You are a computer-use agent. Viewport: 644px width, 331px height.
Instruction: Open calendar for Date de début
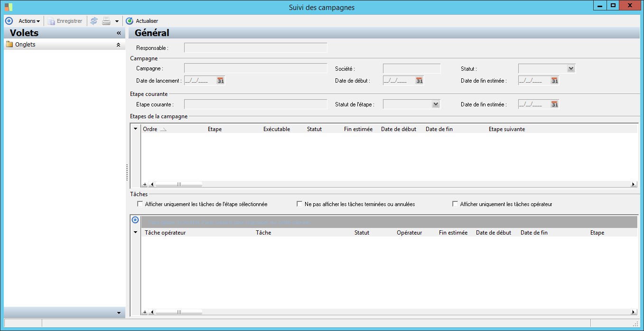pyautogui.click(x=419, y=80)
